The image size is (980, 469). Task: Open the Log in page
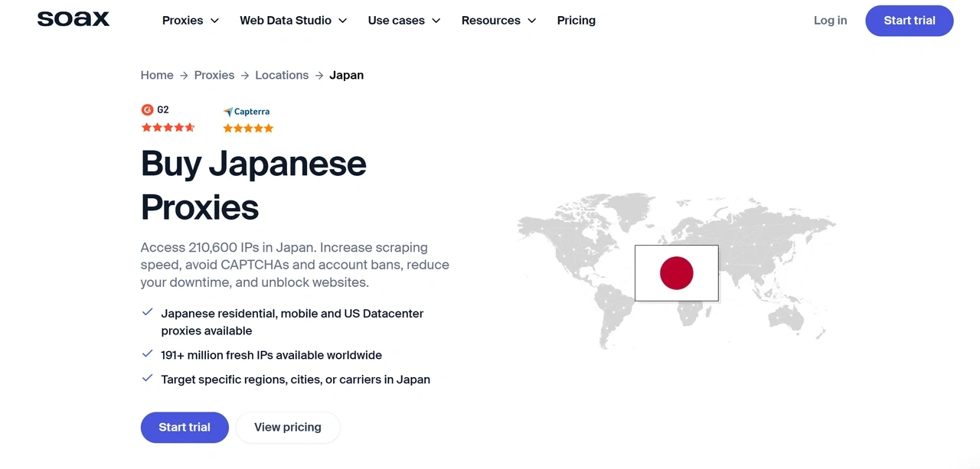pyautogui.click(x=830, y=21)
